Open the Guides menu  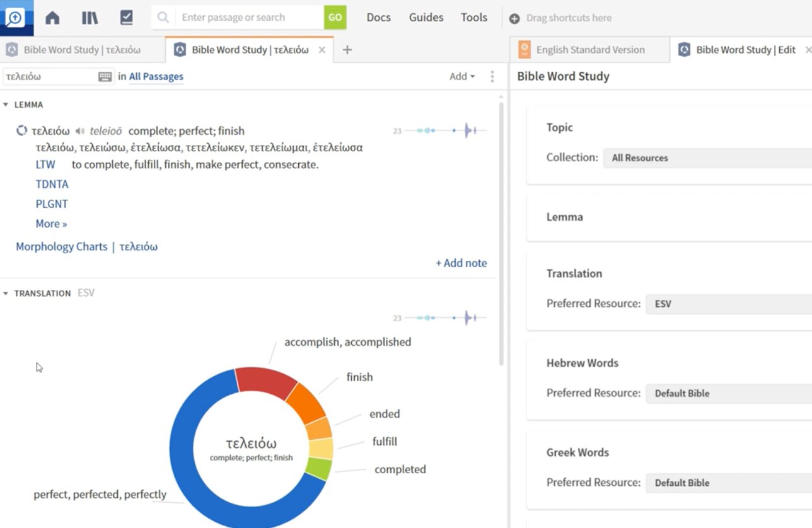click(x=426, y=18)
